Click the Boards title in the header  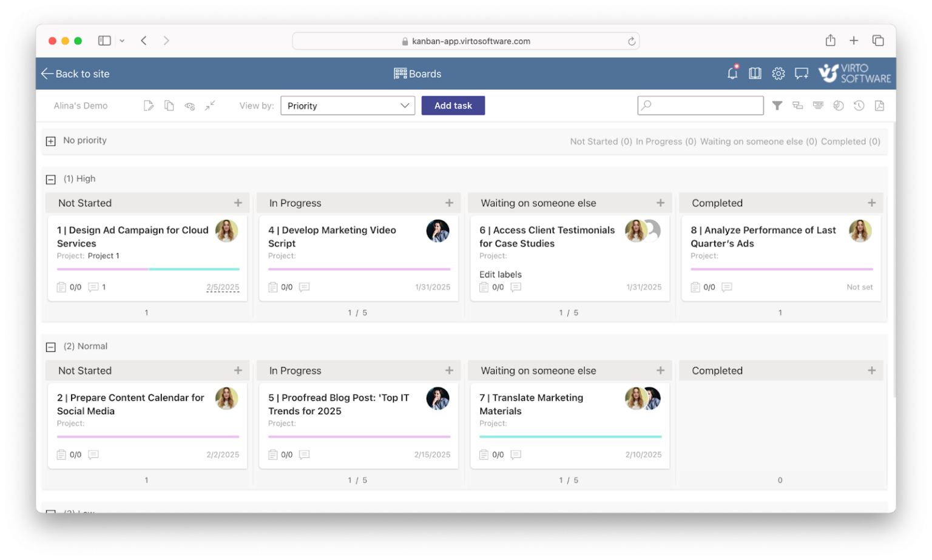click(418, 73)
